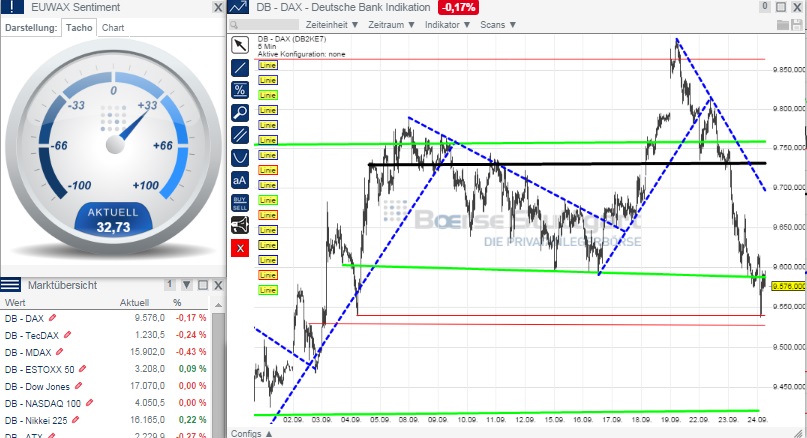This screenshot has height=438, width=807.
Task: Open the Indikator dropdown
Action: (447, 25)
